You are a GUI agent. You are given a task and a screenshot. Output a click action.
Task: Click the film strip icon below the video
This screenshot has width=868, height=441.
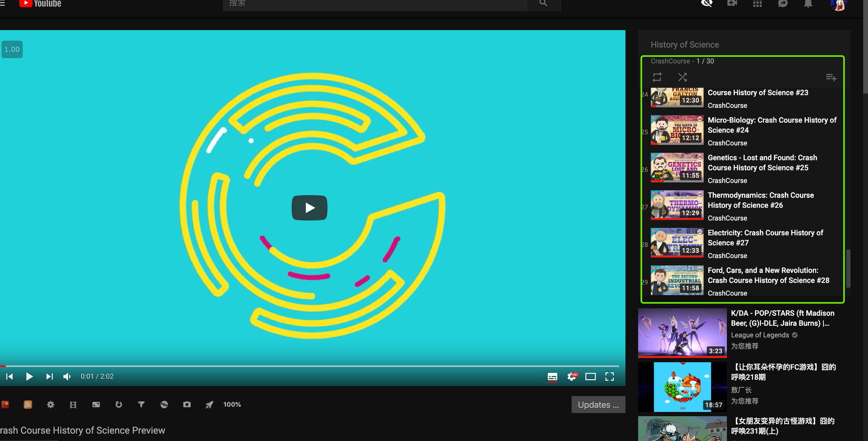pos(73,405)
